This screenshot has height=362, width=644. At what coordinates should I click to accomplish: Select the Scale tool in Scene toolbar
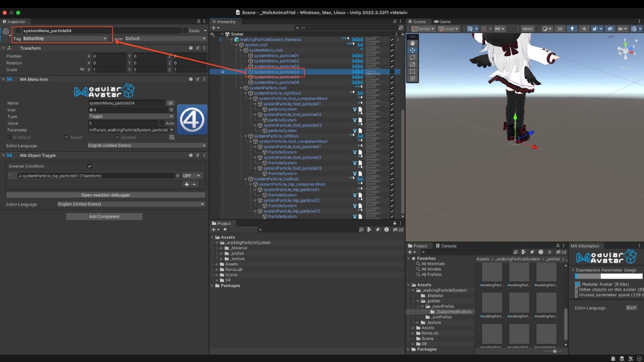point(413,64)
